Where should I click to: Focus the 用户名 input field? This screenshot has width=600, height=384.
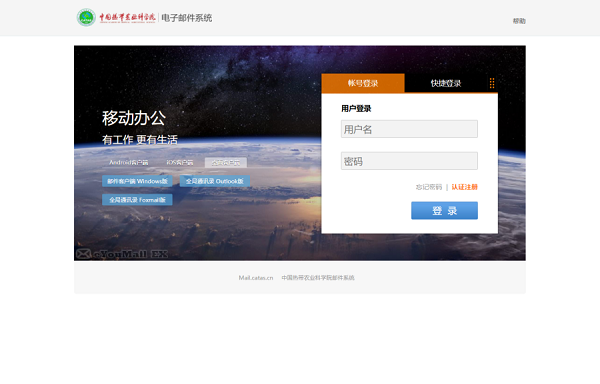point(409,129)
